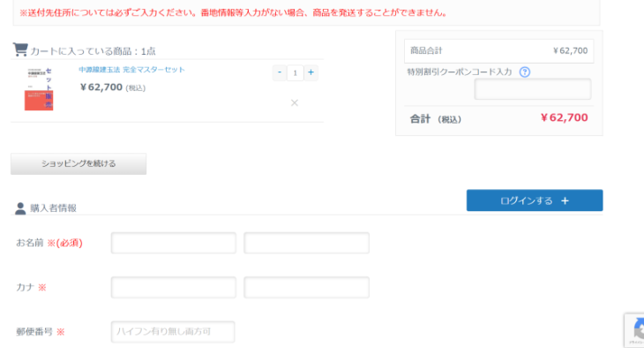Focus the first カナ input field
Image resolution: width=644 pixels, height=348 pixels.
[x=173, y=287]
